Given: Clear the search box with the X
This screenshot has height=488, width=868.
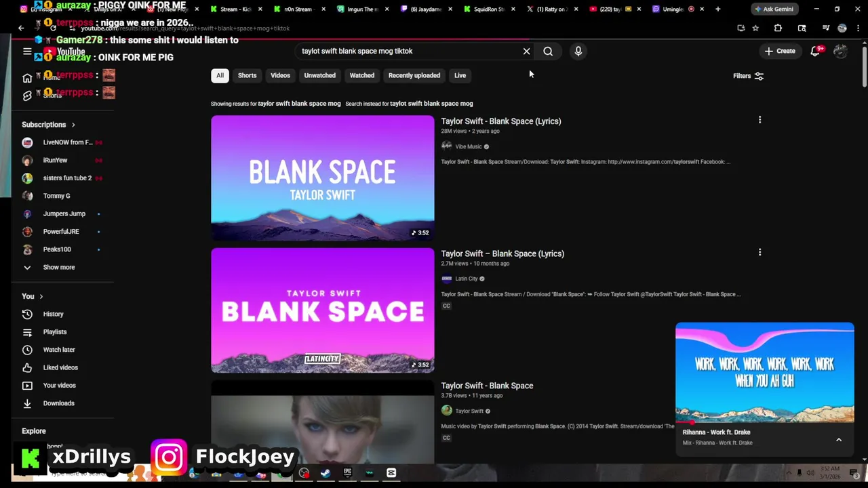Looking at the screenshot, I should click(526, 51).
